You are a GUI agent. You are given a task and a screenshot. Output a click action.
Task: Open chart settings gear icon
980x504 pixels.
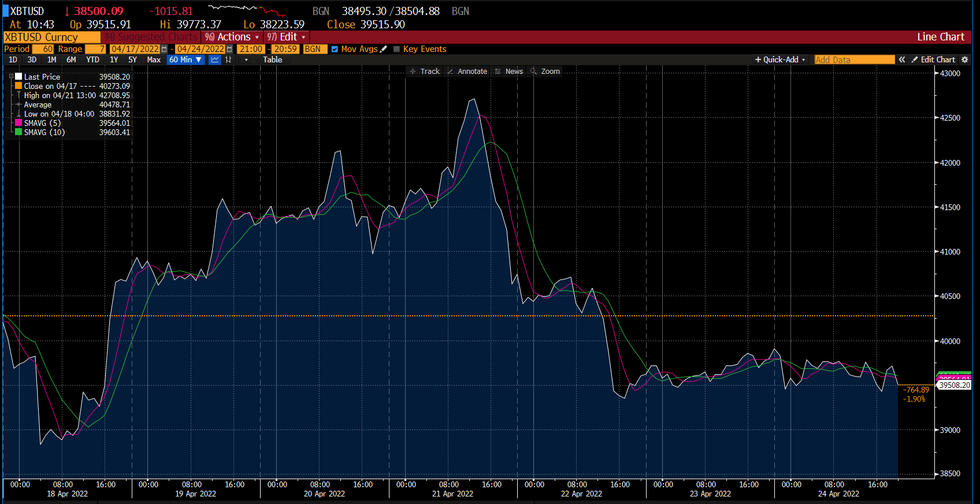pos(964,59)
